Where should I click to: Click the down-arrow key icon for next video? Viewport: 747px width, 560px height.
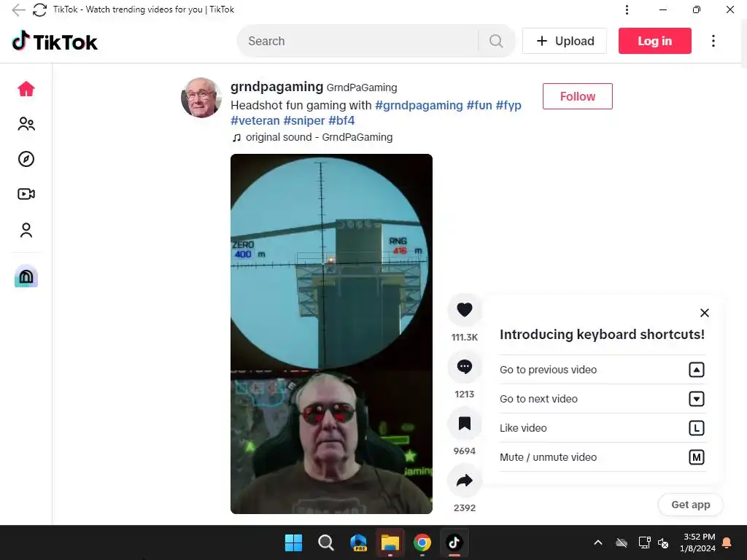(x=697, y=399)
